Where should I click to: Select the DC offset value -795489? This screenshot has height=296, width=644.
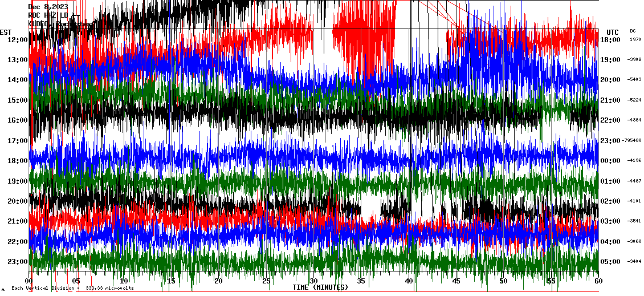[633, 141]
